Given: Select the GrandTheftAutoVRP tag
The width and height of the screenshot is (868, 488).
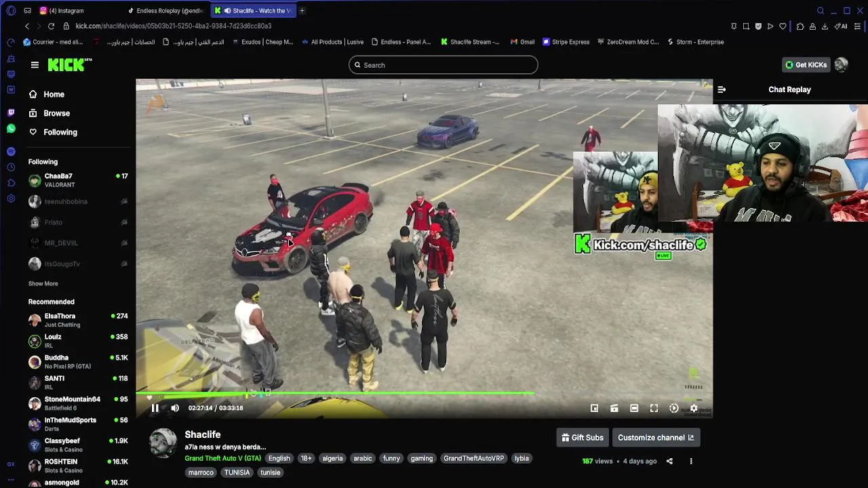Looking at the screenshot, I should pos(473,459).
